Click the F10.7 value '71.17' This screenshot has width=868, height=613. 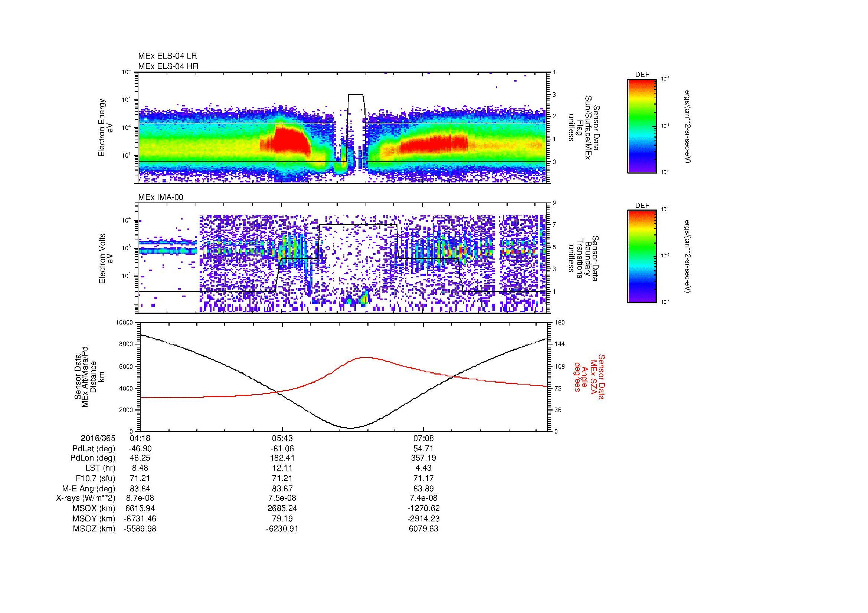[x=423, y=478]
